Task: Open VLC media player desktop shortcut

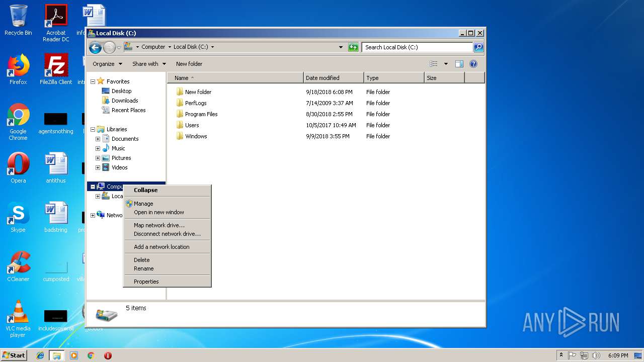Action: [18, 319]
